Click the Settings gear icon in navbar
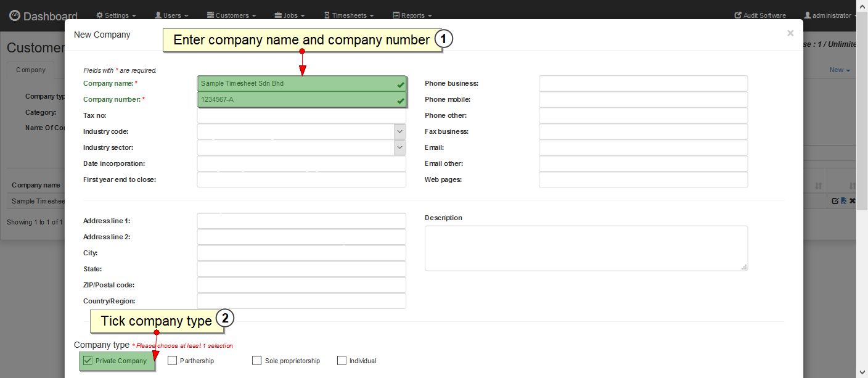This screenshot has width=868, height=378. tap(100, 15)
